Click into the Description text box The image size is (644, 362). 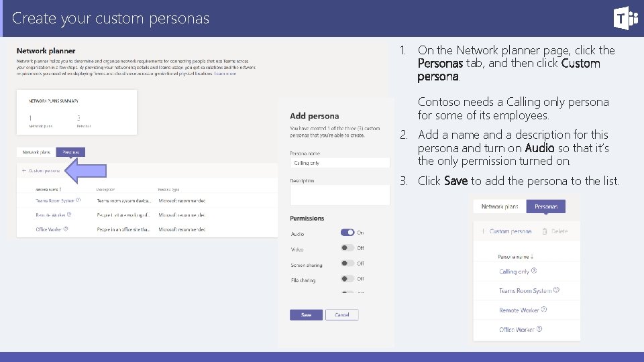pyautogui.click(x=339, y=195)
